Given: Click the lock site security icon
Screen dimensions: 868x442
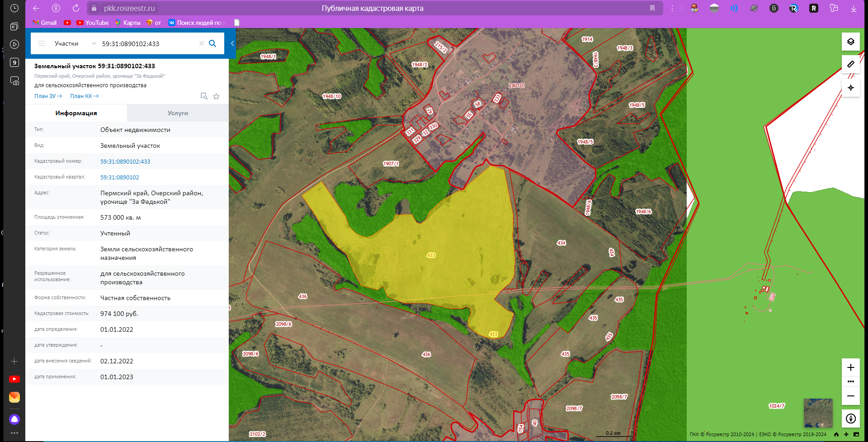Looking at the screenshot, I should (94, 8).
